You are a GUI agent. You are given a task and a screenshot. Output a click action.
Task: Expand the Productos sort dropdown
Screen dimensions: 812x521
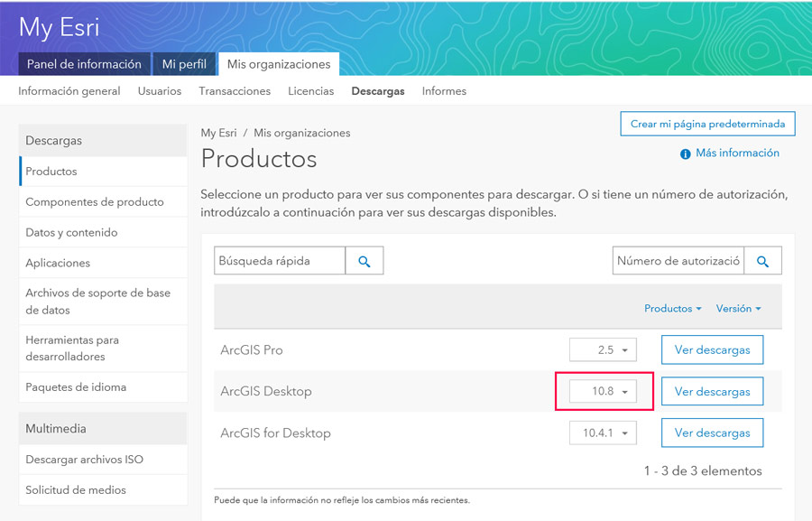(673, 309)
